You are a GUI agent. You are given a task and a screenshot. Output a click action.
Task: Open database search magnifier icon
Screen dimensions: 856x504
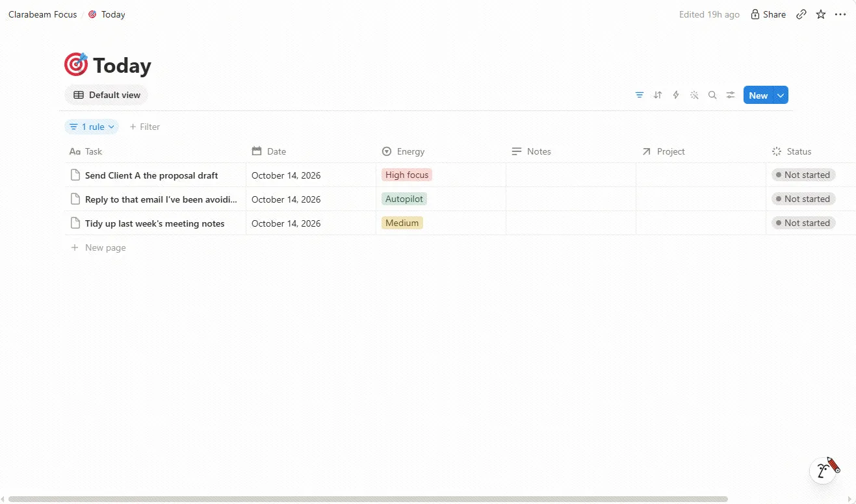(712, 95)
